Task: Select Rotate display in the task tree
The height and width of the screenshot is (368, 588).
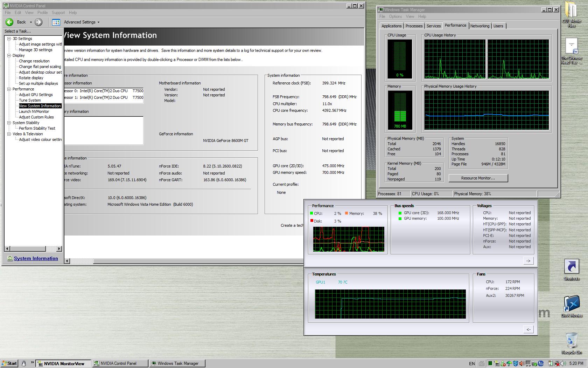Action: point(31,78)
